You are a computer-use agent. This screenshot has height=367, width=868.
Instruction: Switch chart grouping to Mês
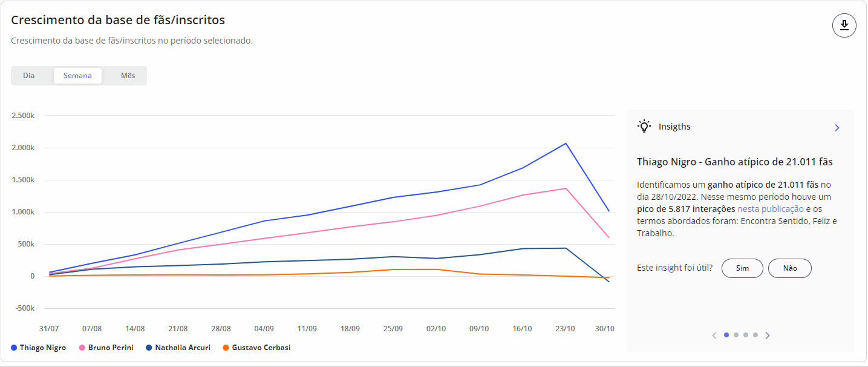click(x=128, y=76)
